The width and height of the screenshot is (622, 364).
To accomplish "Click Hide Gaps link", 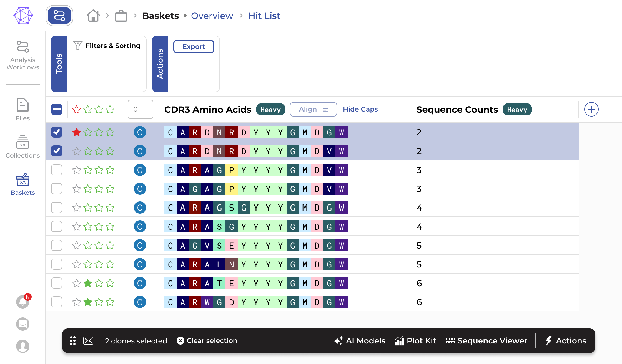I will 360,109.
